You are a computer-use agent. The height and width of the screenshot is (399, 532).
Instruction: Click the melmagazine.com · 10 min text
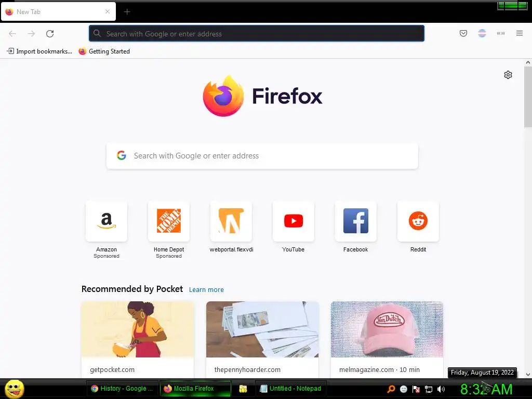click(379, 370)
